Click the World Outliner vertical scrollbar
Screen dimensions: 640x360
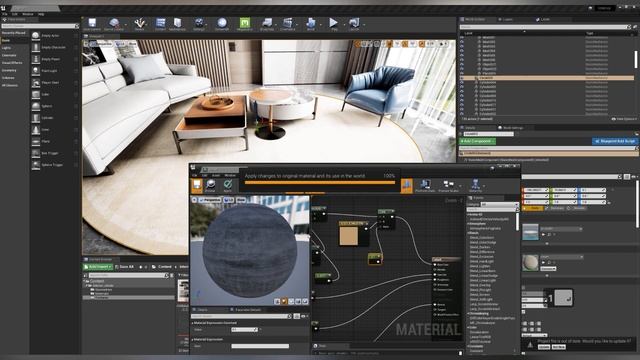636,60
